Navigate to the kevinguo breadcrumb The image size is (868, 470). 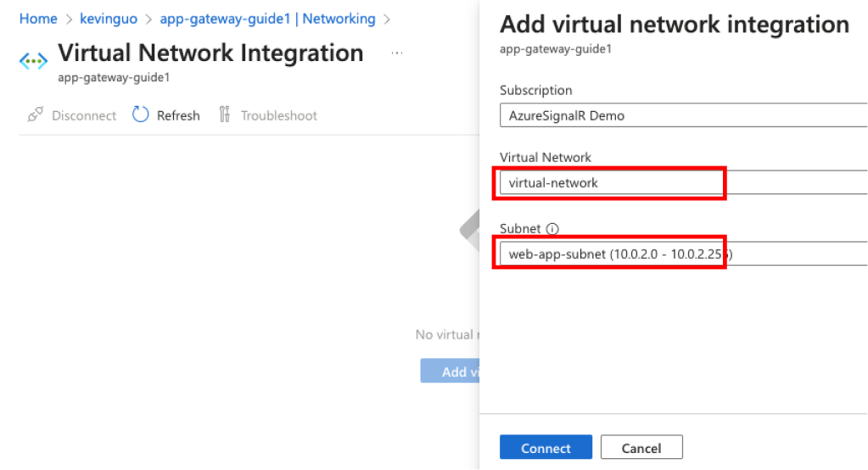(109, 19)
